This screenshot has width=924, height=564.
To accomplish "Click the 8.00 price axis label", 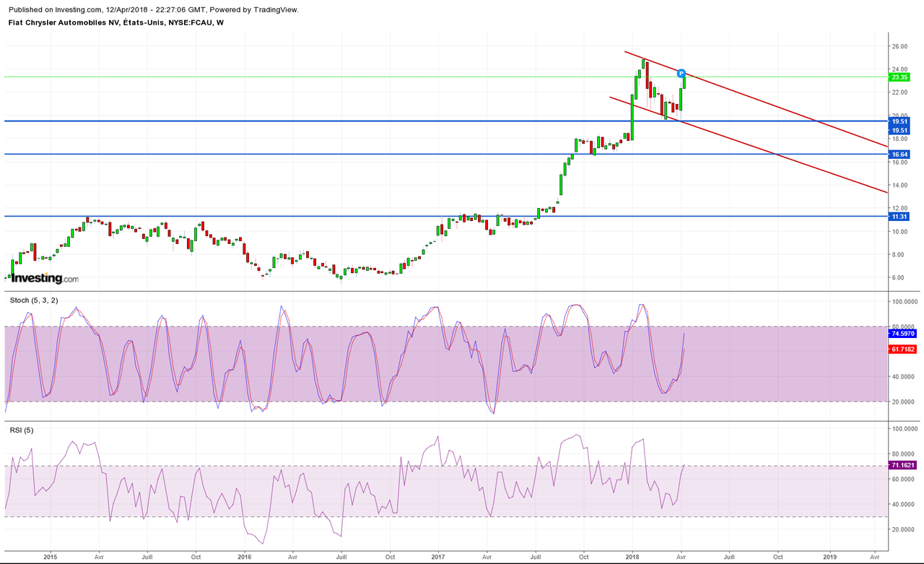I will 898,254.
